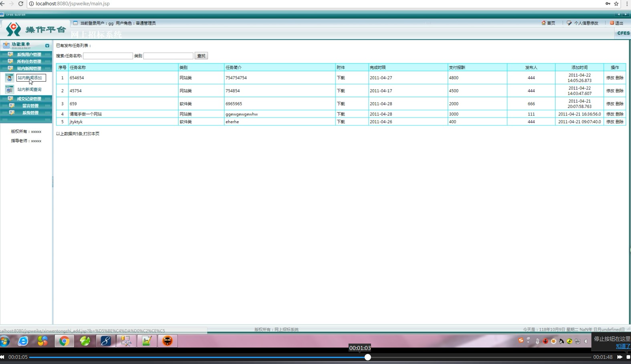
Task: Click 修改 for task 请高手做一个网站
Action: [x=610, y=114]
